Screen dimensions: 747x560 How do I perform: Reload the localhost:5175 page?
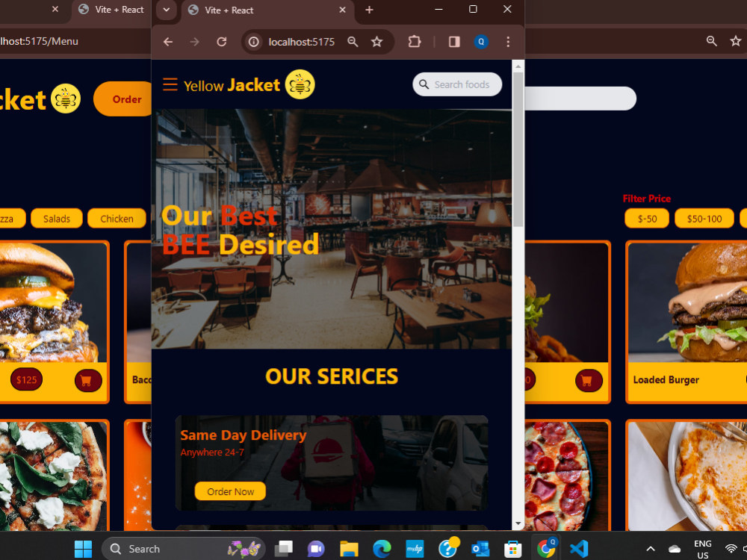(222, 42)
